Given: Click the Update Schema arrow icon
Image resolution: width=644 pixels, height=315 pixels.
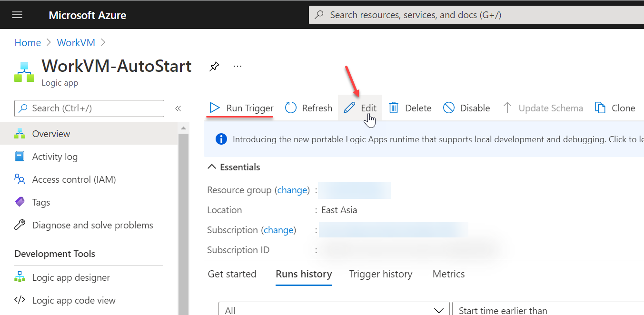Looking at the screenshot, I should pos(507,108).
